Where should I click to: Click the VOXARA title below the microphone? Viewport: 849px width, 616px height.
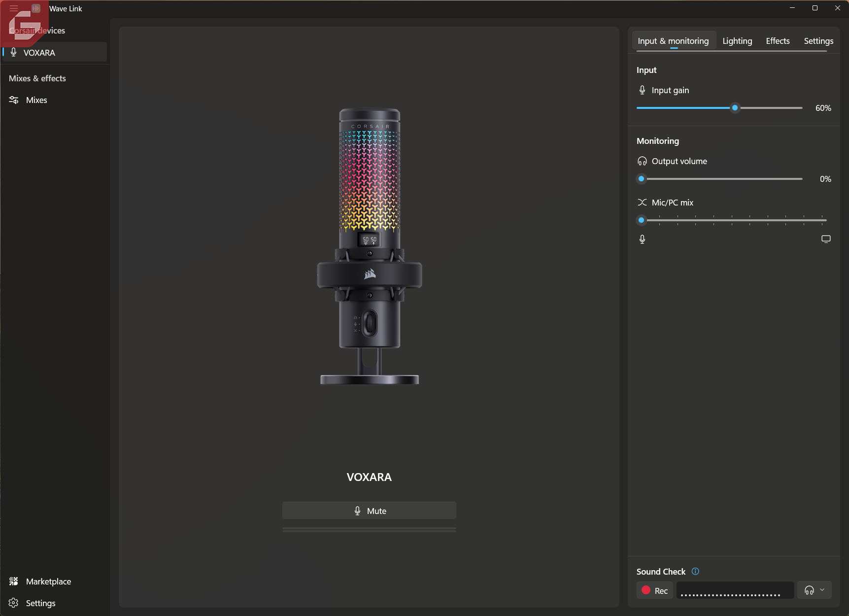[369, 477]
